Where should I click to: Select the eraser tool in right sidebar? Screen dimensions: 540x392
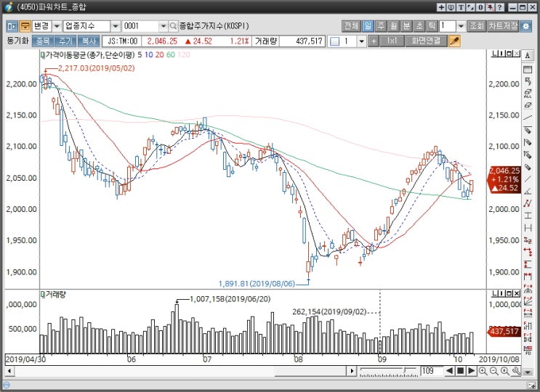pyautogui.click(x=527, y=105)
